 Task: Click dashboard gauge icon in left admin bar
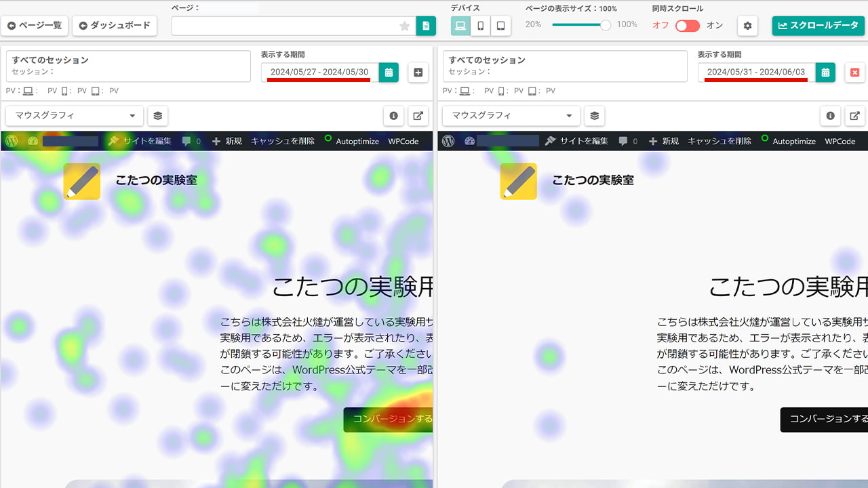[33, 141]
